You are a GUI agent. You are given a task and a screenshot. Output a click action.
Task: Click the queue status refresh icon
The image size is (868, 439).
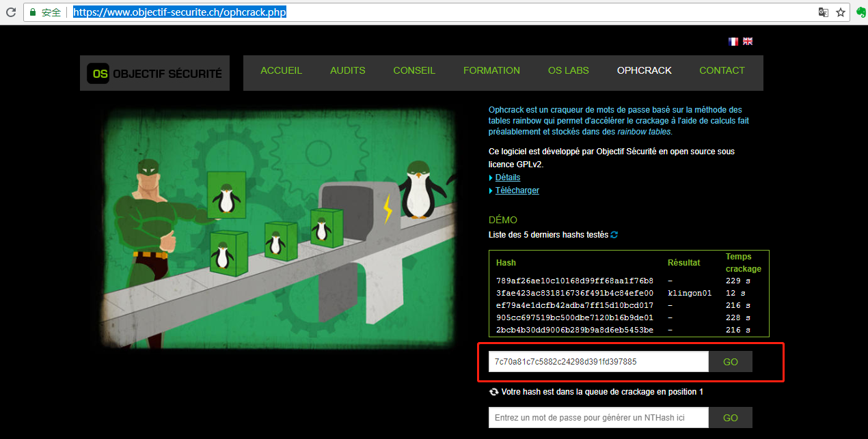(493, 392)
